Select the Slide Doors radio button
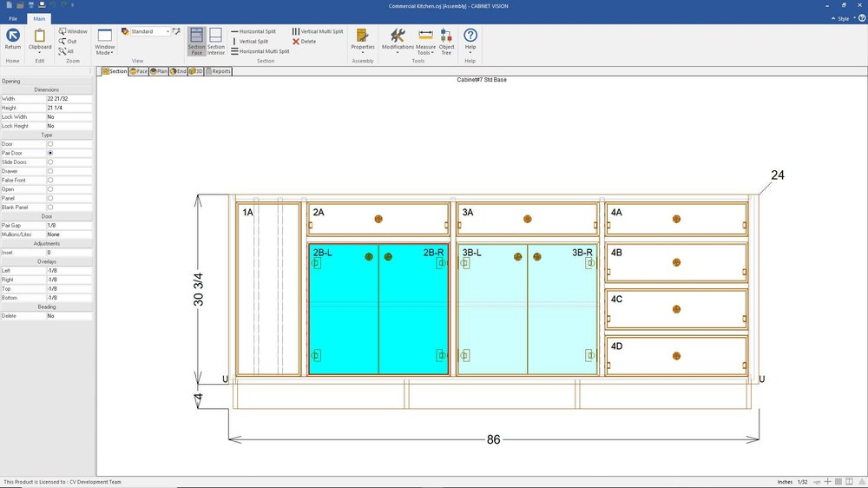Image resolution: width=868 pixels, height=488 pixels. point(50,162)
